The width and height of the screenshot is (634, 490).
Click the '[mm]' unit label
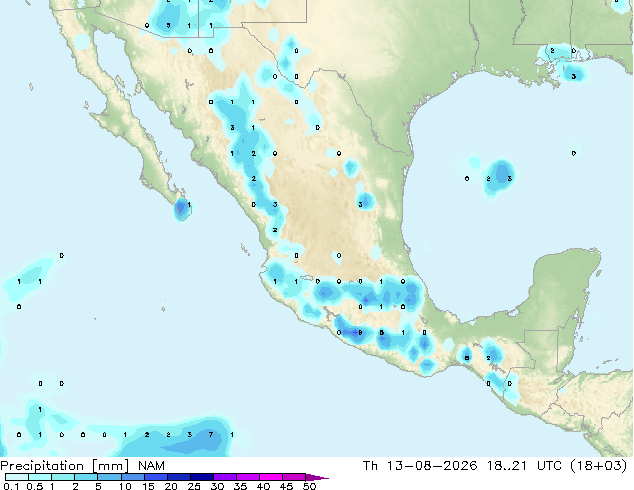[110, 466]
